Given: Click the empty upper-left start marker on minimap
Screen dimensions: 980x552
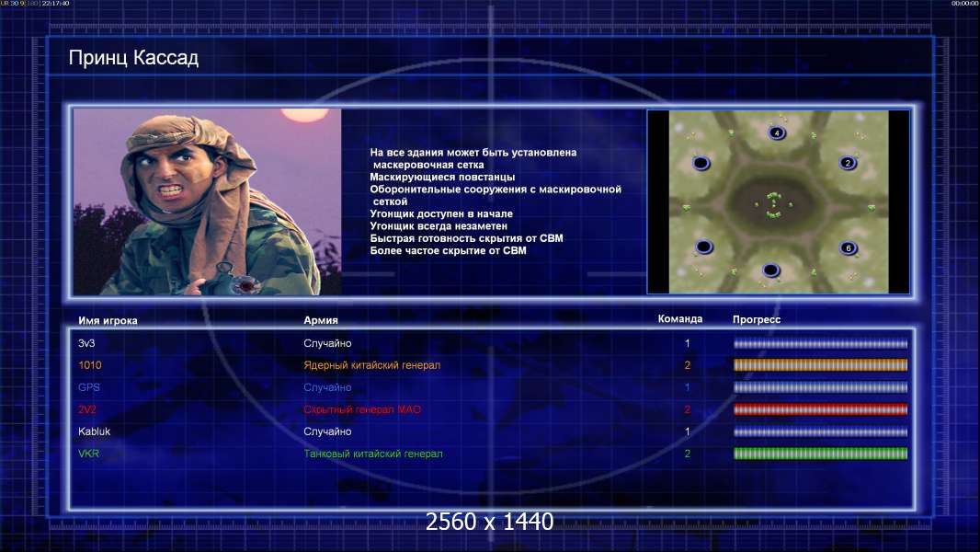Looking at the screenshot, I should point(701,164).
